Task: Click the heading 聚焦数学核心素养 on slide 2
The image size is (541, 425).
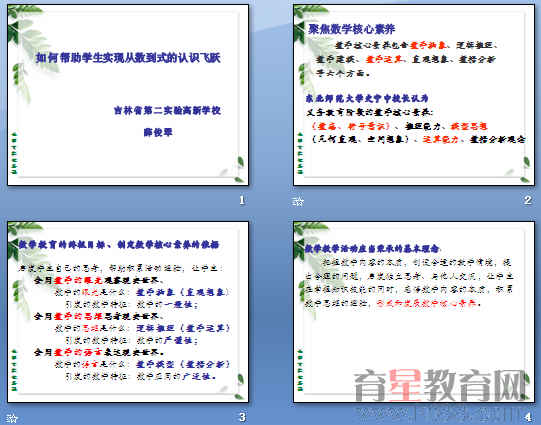Action: tap(352, 29)
